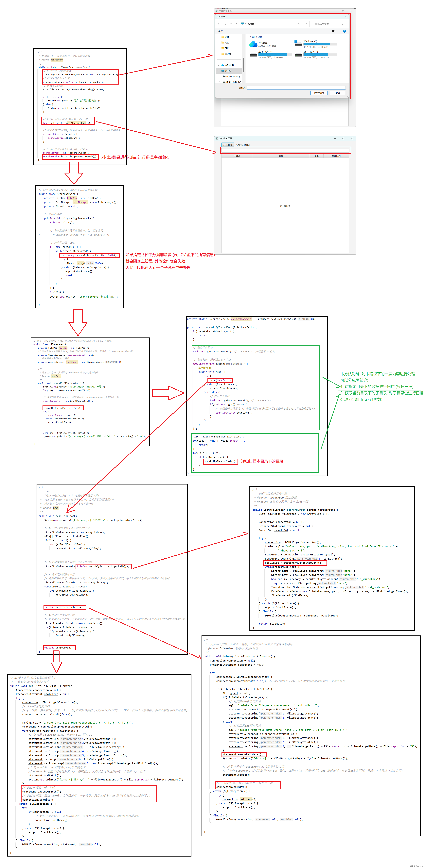Click the 文件夹 name input field

(296, 88)
